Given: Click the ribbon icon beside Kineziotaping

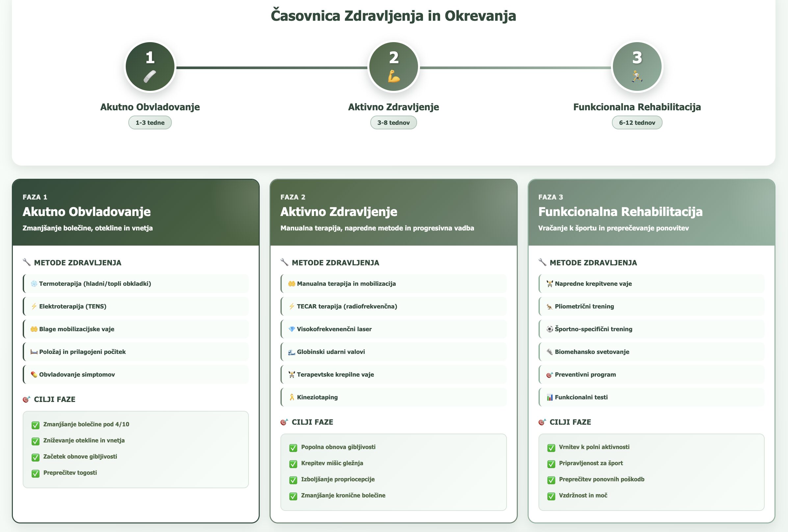Looking at the screenshot, I should click(292, 397).
